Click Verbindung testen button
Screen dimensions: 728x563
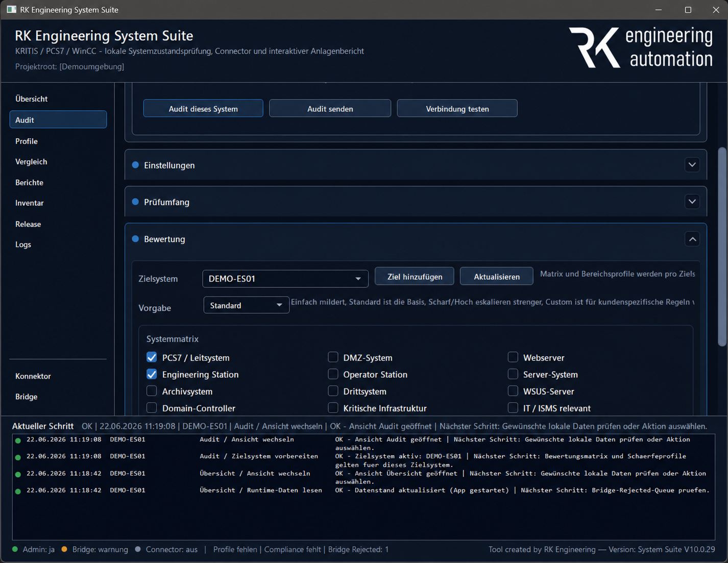click(457, 108)
